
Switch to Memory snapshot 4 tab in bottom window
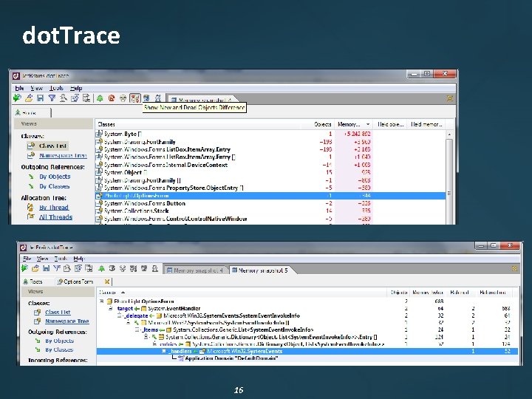tap(195, 270)
